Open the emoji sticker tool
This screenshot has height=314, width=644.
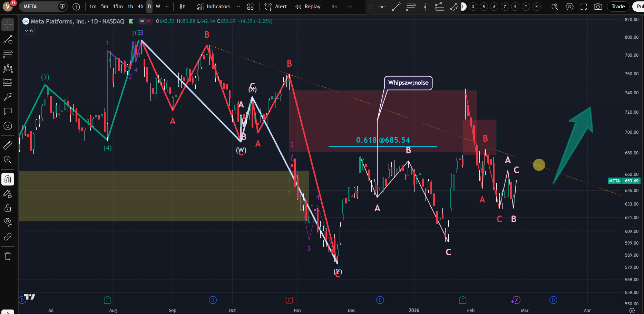(x=8, y=126)
